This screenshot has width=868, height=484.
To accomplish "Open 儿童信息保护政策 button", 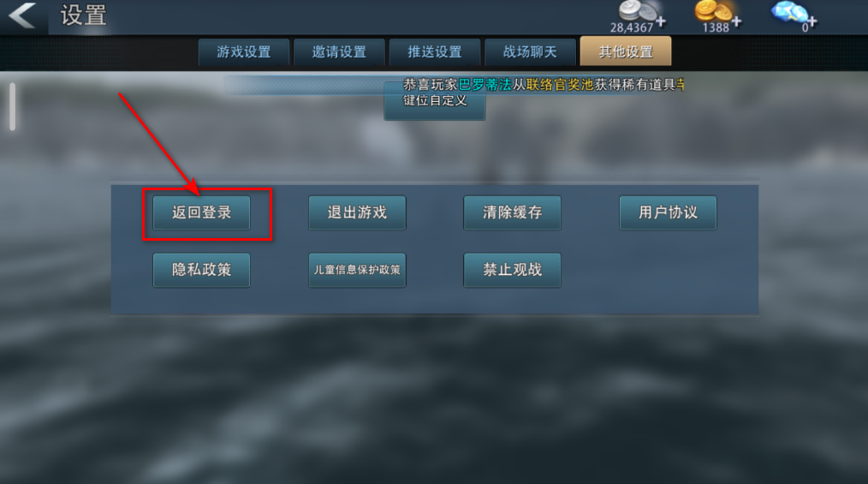I will 357,270.
